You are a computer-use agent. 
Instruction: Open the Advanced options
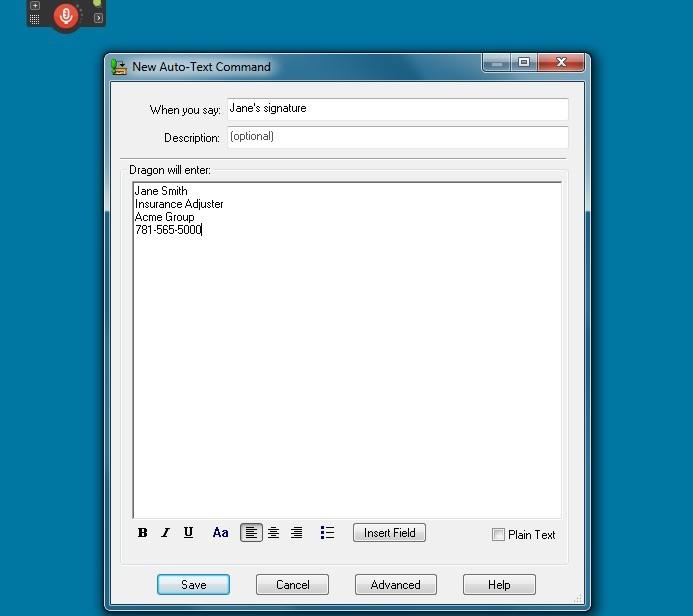(x=396, y=585)
